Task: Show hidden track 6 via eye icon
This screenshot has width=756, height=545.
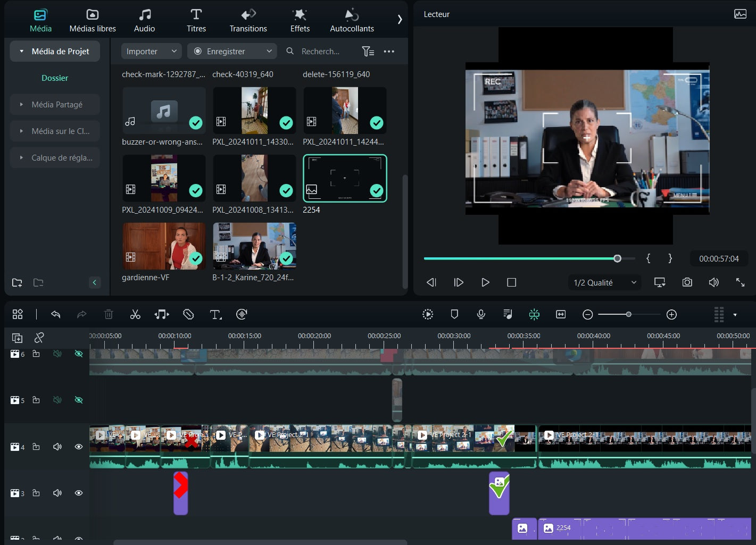Action: pyautogui.click(x=79, y=354)
